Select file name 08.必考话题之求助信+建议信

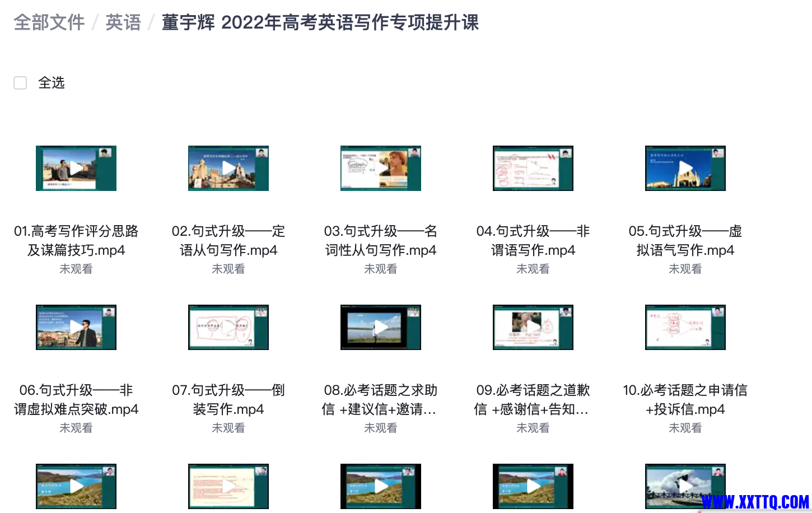tap(381, 399)
